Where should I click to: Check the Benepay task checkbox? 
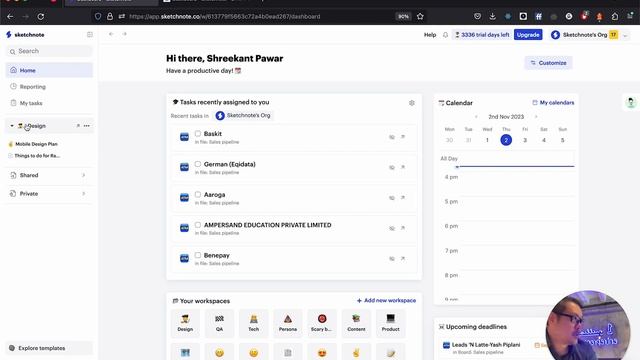pyautogui.click(x=198, y=255)
